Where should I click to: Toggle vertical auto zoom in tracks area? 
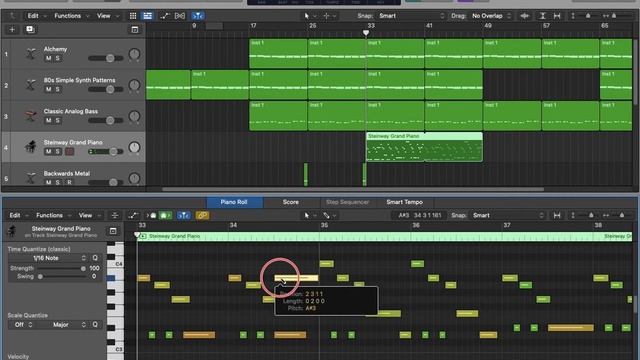(542, 16)
